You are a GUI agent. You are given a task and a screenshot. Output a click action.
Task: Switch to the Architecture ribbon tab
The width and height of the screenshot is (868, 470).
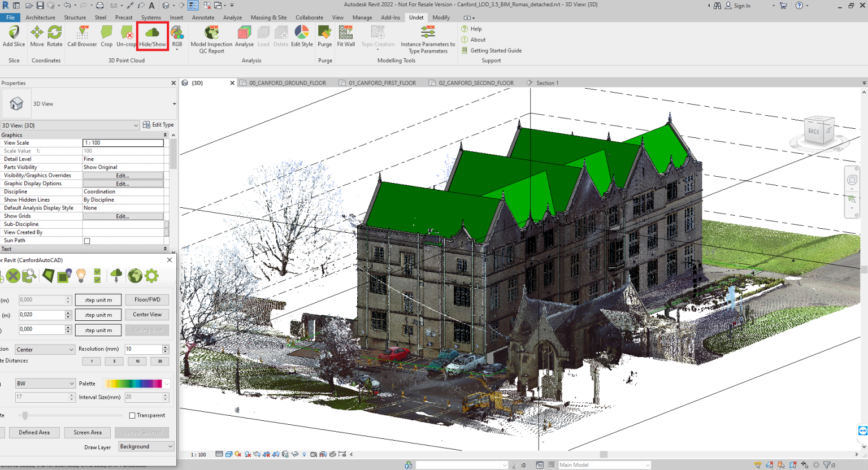click(40, 18)
